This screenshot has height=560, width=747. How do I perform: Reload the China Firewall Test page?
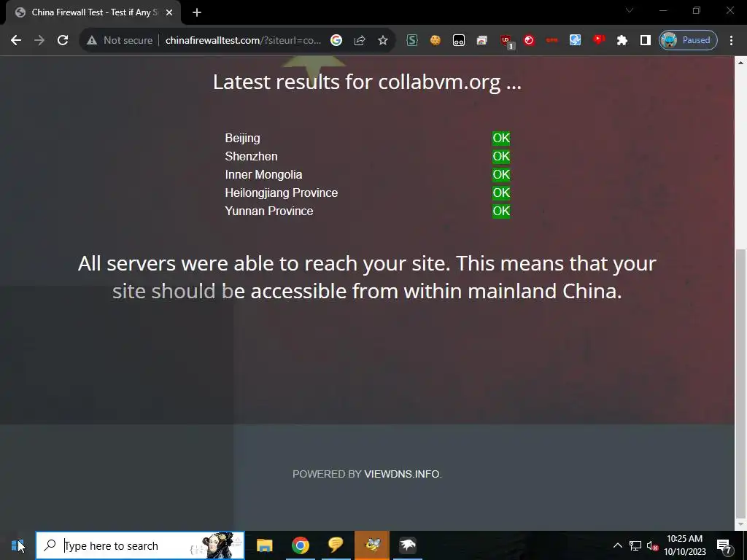click(x=63, y=41)
